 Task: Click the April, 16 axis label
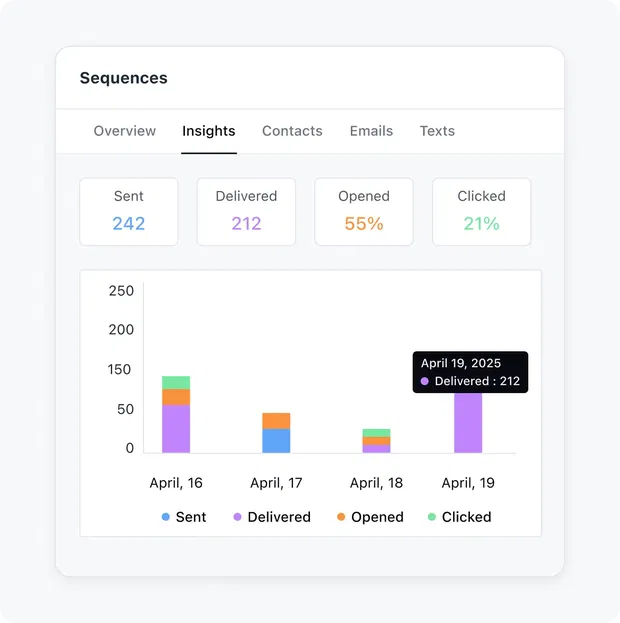point(176,483)
